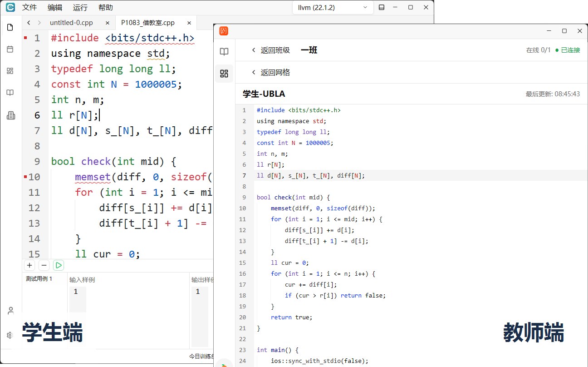Viewport: 588px width, 367px height.
Task: Open the calendar sidebar icon
Action: (10, 49)
